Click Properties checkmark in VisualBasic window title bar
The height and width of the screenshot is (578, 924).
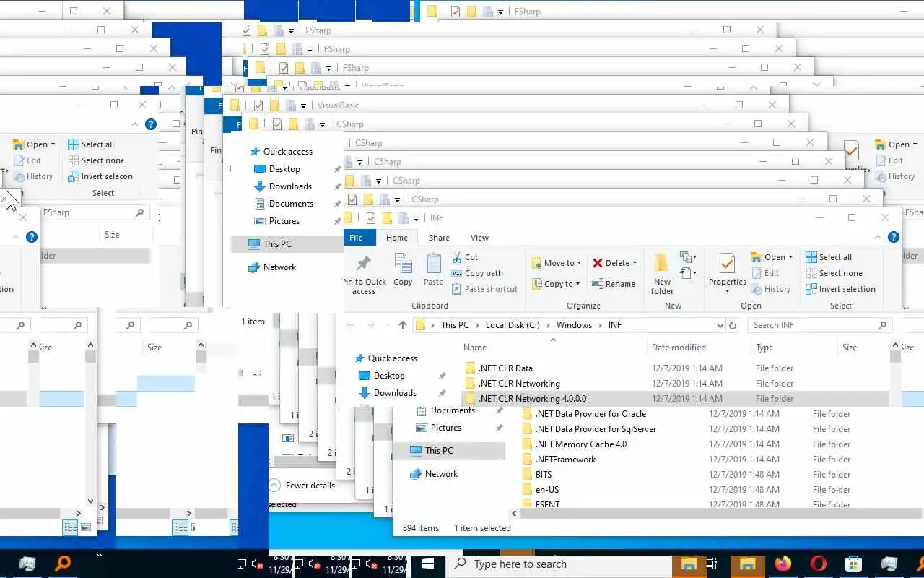pos(258,105)
